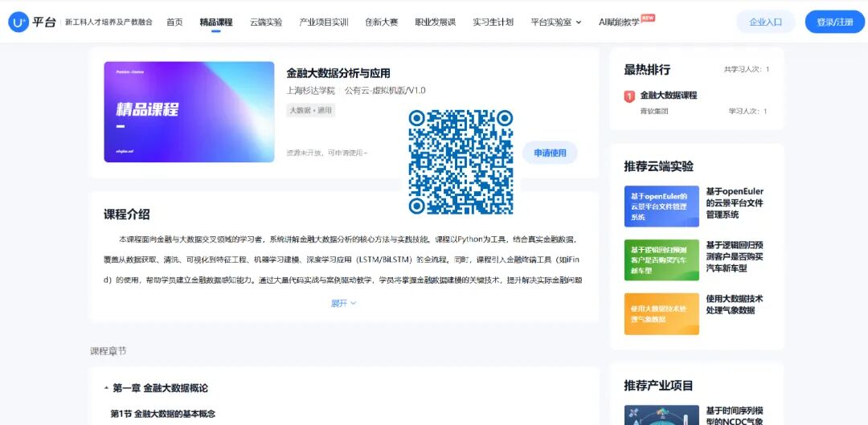Open green 逻辑回归 experiment thumbnail
868x425 pixels.
click(661, 260)
